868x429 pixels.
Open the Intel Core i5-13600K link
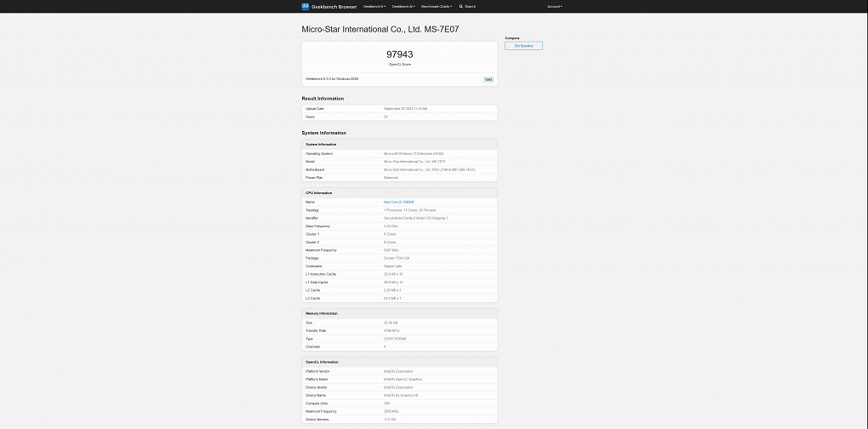(398, 202)
